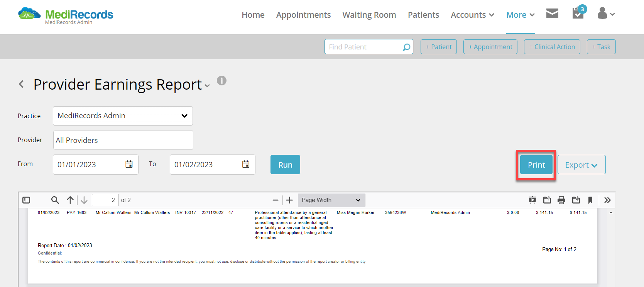
Task: Open the messages envelope icon
Action: pos(552,14)
